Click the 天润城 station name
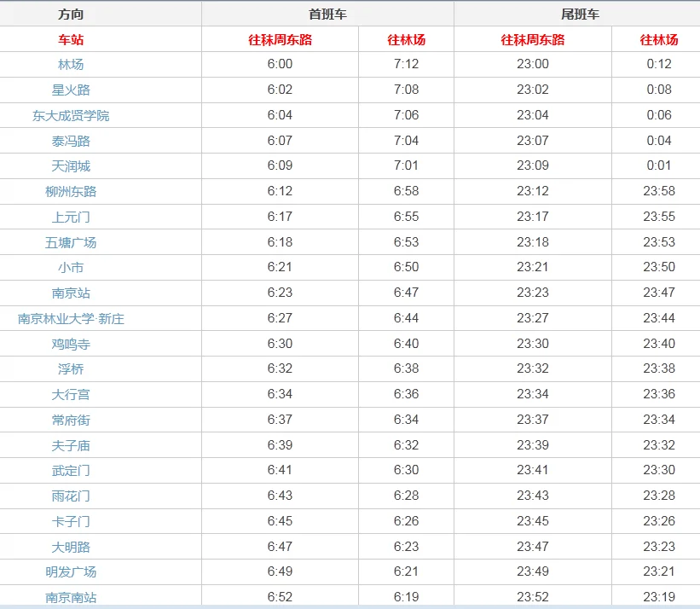This screenshot has width=700, height=609. 71,165
